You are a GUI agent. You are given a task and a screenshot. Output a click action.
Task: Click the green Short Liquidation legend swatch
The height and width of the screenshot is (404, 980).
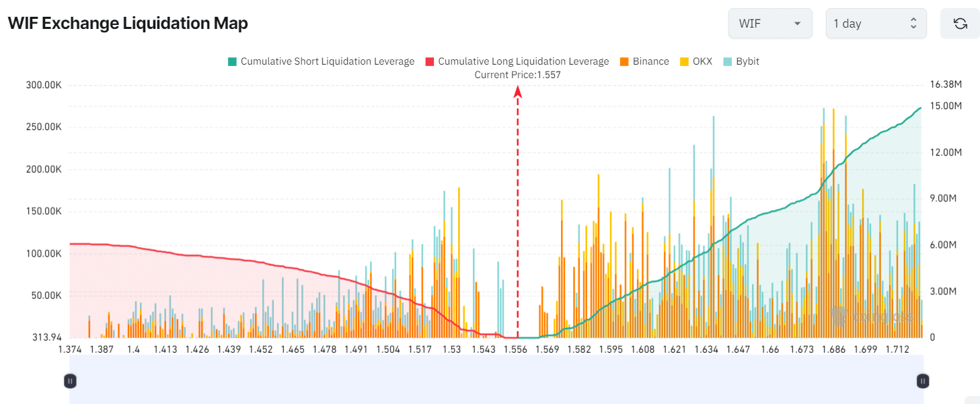(x=233, y=61)
